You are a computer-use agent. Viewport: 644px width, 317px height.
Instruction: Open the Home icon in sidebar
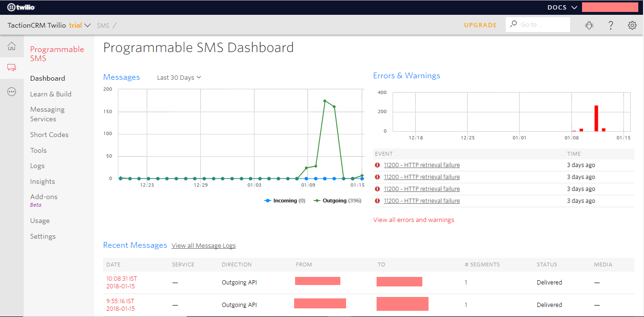pyautogui.click(x=11, y=46)
